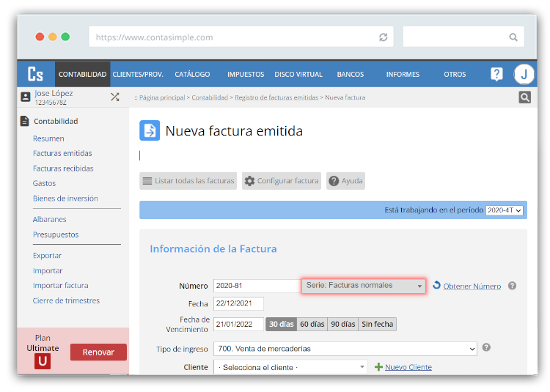Open the search magnifier icon below the navbar

click(524, 97)
